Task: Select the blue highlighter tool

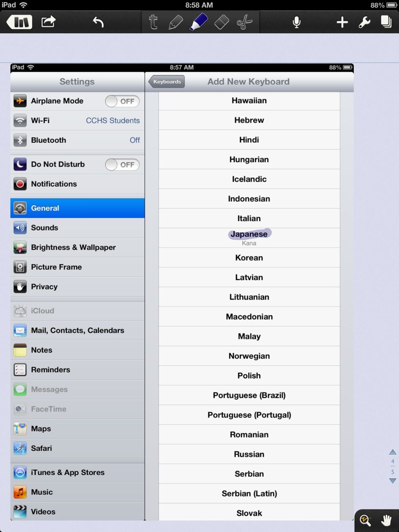Action: [199, 22]
